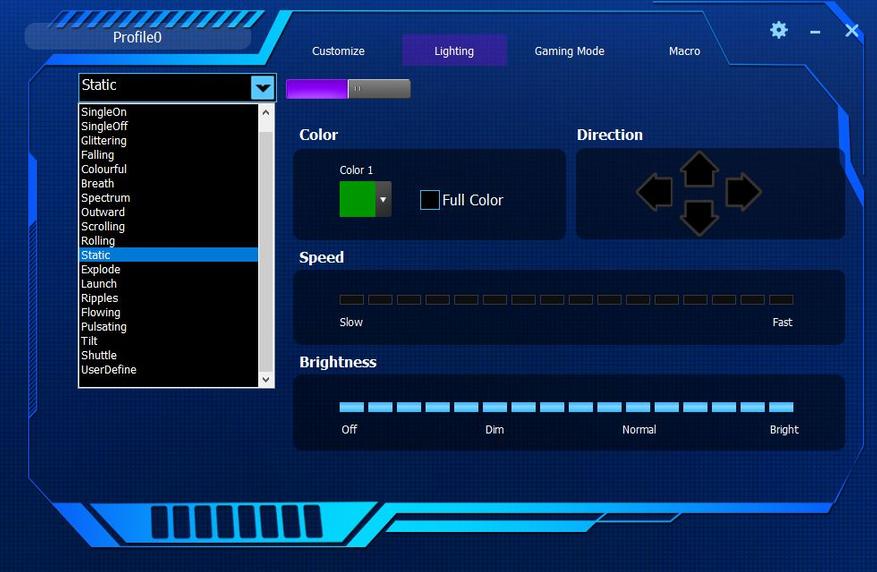Image resolution: width=877 pixels, height=572 pixels.
Task: Choose the Scrolling effect
Action: 169,226
